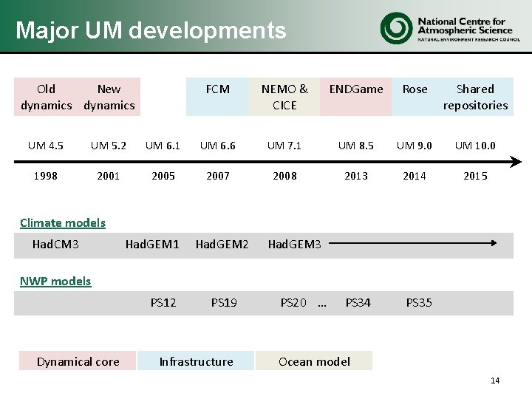Click the year '2008' on the timeline

tap(284, 176)
